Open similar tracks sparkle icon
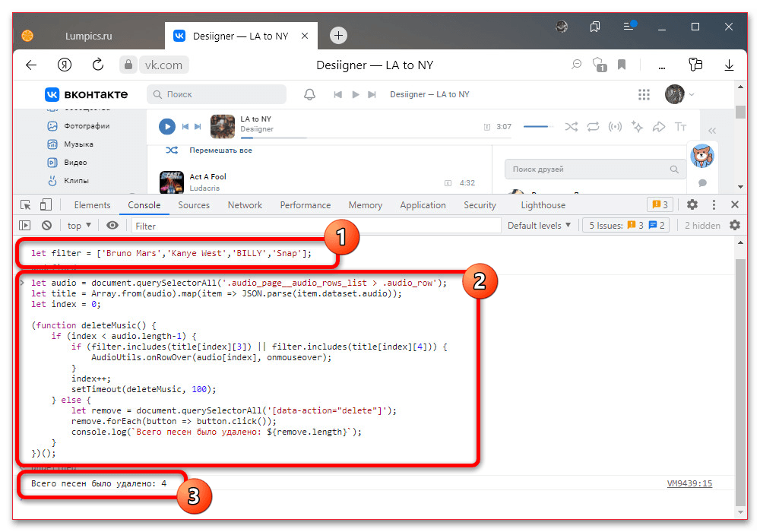 pyautogui.click(x=637, y=127)
